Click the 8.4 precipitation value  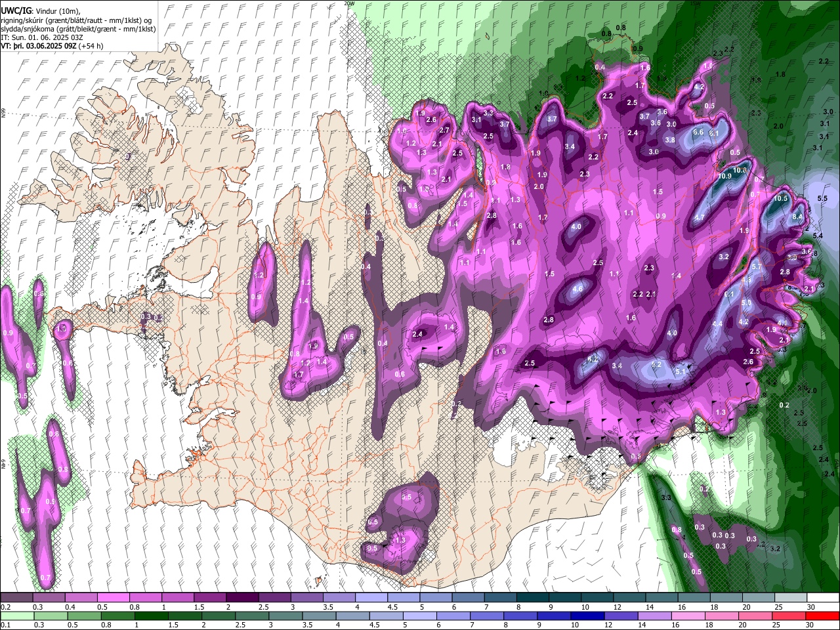click(x=797, y=216)
